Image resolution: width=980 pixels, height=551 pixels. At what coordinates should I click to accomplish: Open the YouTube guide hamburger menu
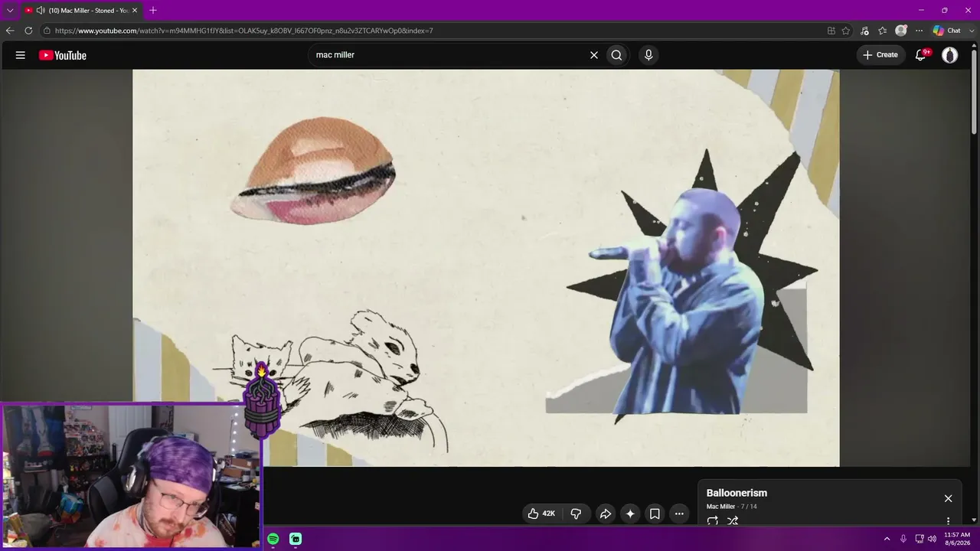(21, 55)
